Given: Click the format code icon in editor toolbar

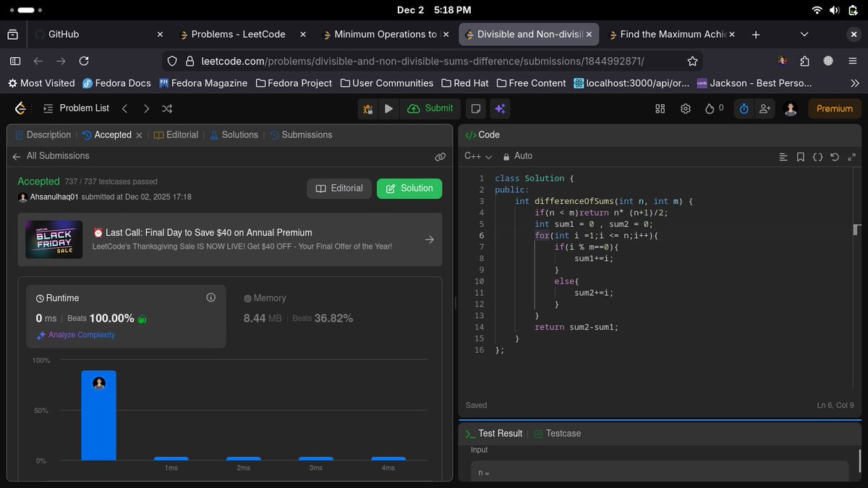Looking at the screenshot, I should (818, 157).
